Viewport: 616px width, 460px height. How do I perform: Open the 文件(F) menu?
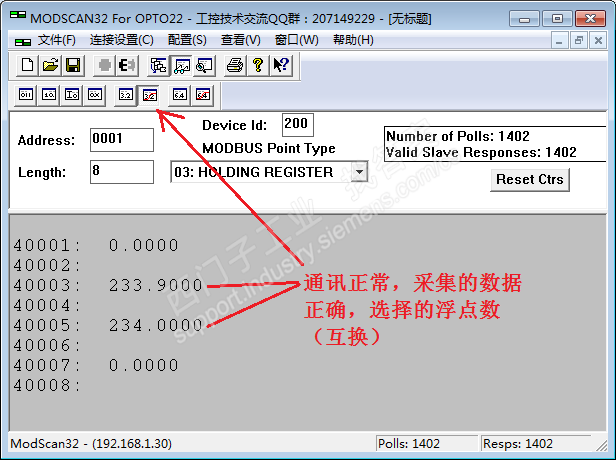click(56, 40)
